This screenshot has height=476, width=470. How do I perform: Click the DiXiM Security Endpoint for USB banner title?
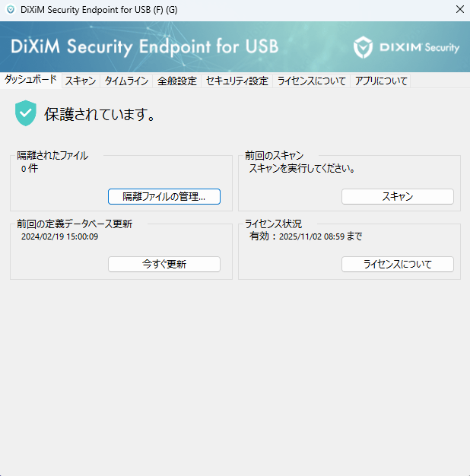point(144,46)
